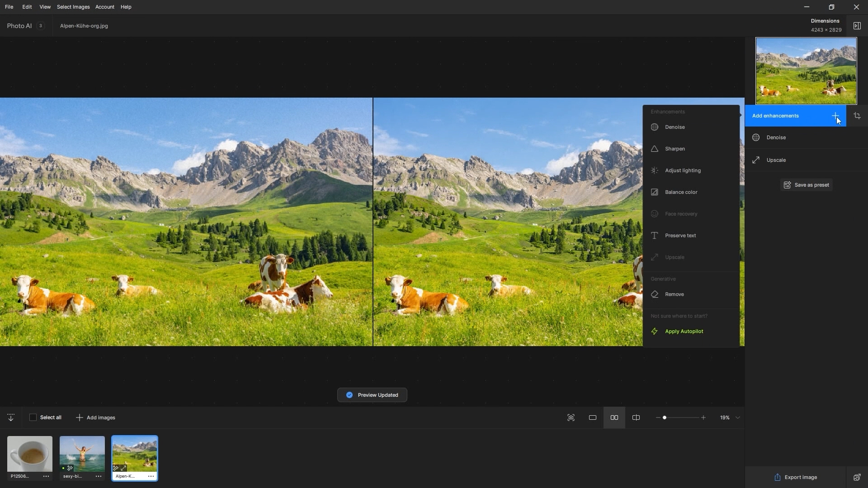Choose Sharpen from enhancements list

tap(675, 149)
